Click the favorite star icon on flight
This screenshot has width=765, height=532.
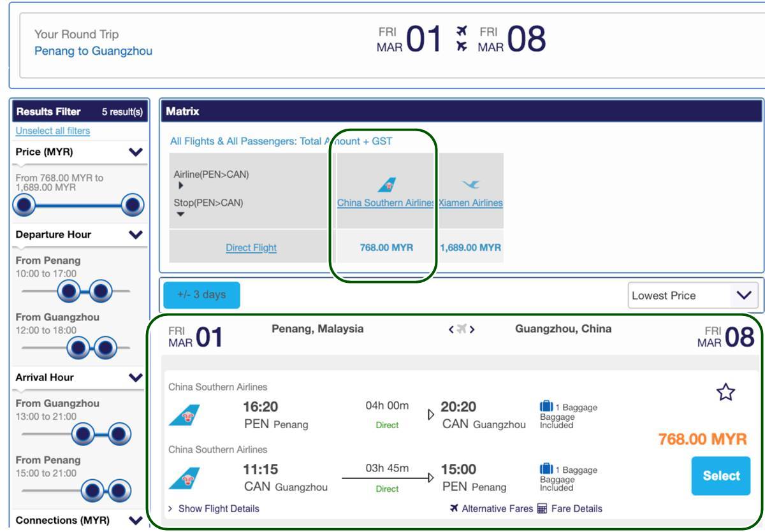[x=725, y=392]
